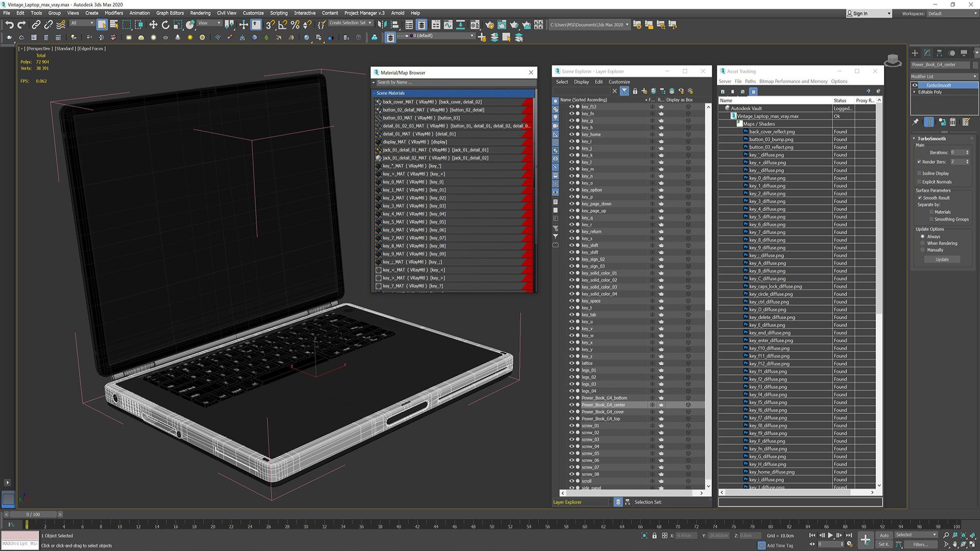
Task: Toggle the 3D Snaps tool
Action: 271,24
